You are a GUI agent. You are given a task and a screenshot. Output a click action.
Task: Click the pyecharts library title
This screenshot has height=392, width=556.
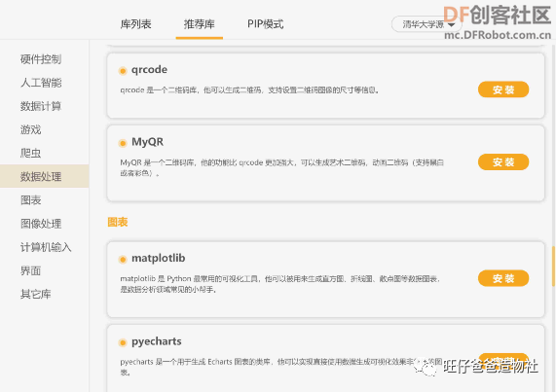pos(157,341)
